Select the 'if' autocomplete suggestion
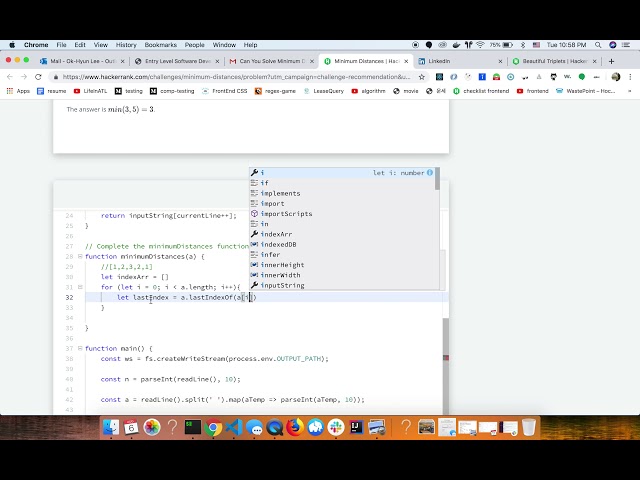This screenshot has height=480, width=640. [x=342, y=183]
